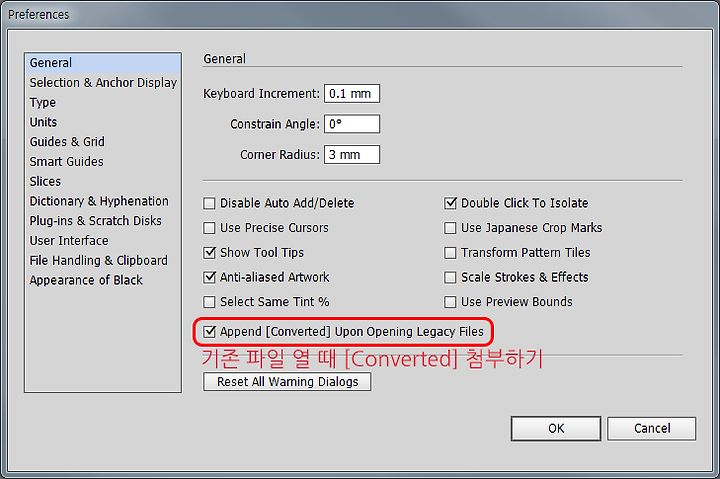Viewport: 720px width, 479px height.
Task: Click the Corner Radius field
Action: 352,155
